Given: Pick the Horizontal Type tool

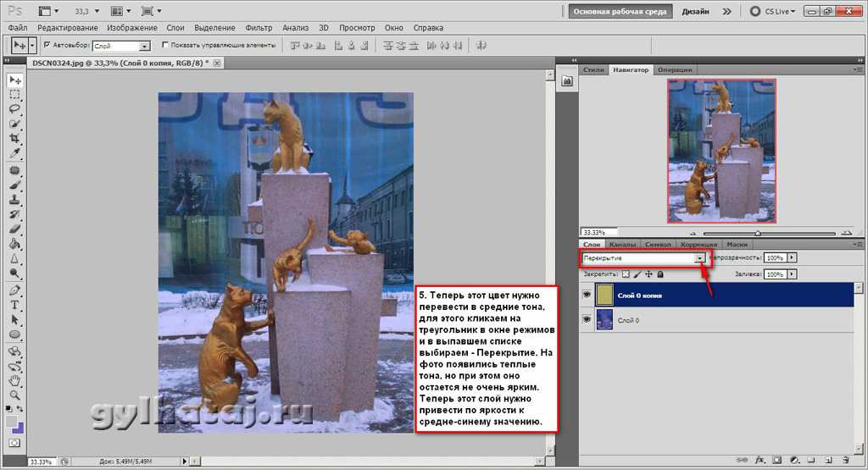Looking at the screenshot, I should pos(14,305).
